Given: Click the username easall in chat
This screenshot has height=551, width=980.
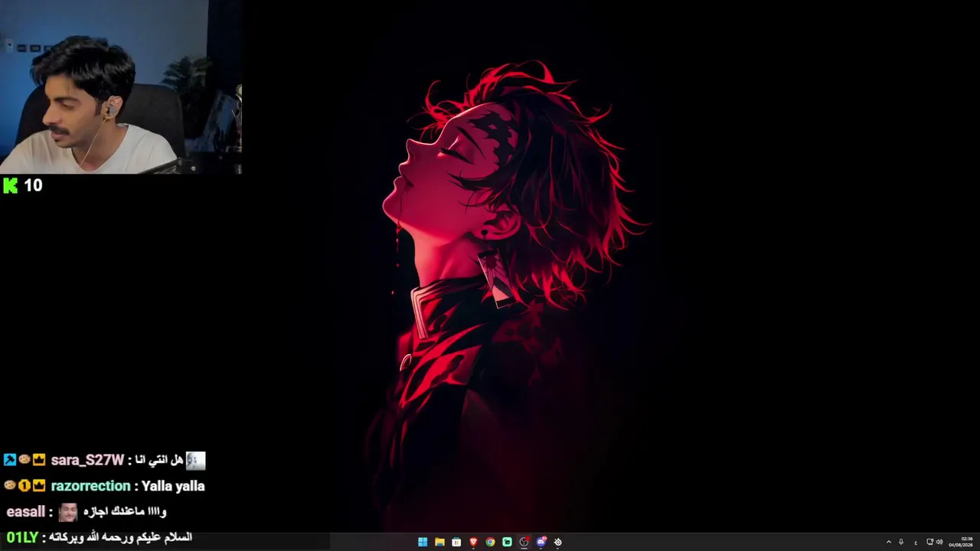Looking at the screenshot, I should (x=26, y=511).
